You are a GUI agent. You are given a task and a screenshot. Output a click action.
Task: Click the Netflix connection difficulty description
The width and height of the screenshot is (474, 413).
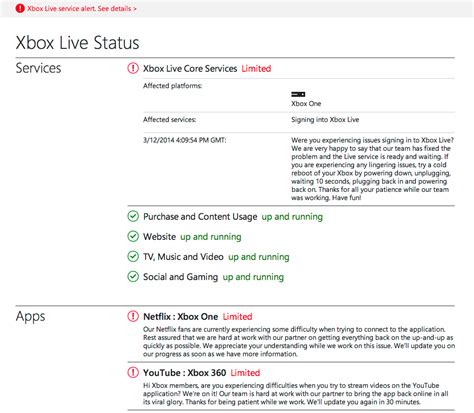pos(299,342)
